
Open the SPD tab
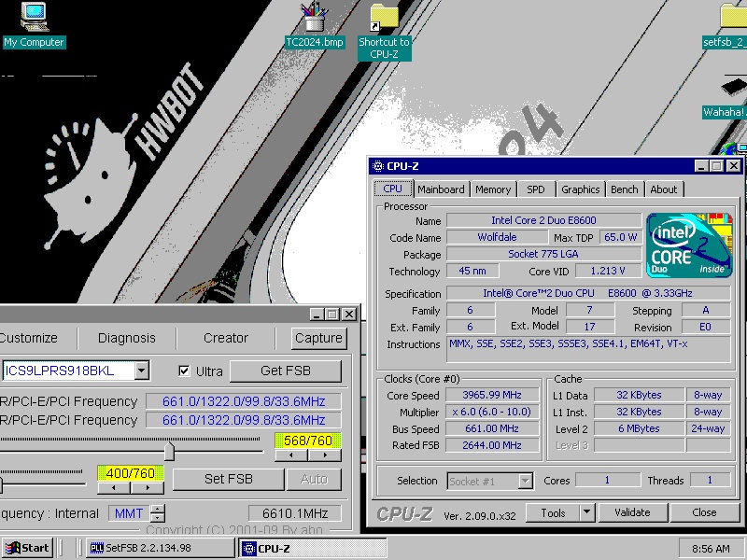coord(535,189)
